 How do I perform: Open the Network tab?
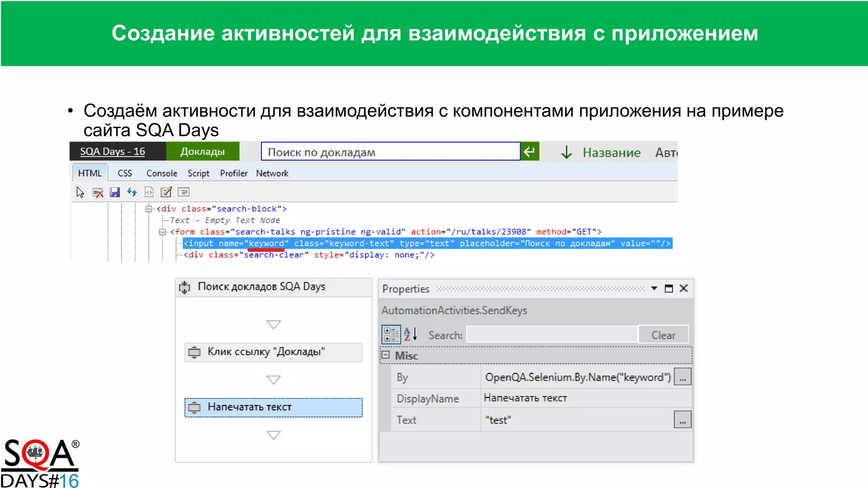(272, 173)
